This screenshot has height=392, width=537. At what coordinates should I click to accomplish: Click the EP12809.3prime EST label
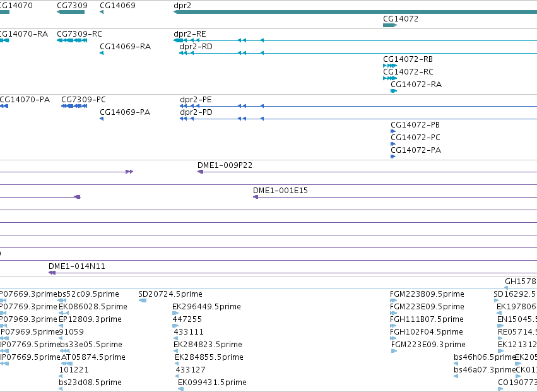point(90,319)
